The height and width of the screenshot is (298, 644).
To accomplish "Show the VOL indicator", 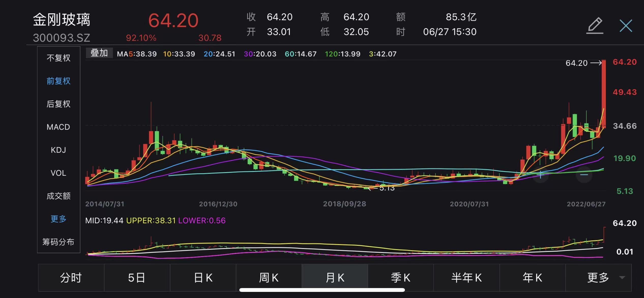I will pos(58,173).
